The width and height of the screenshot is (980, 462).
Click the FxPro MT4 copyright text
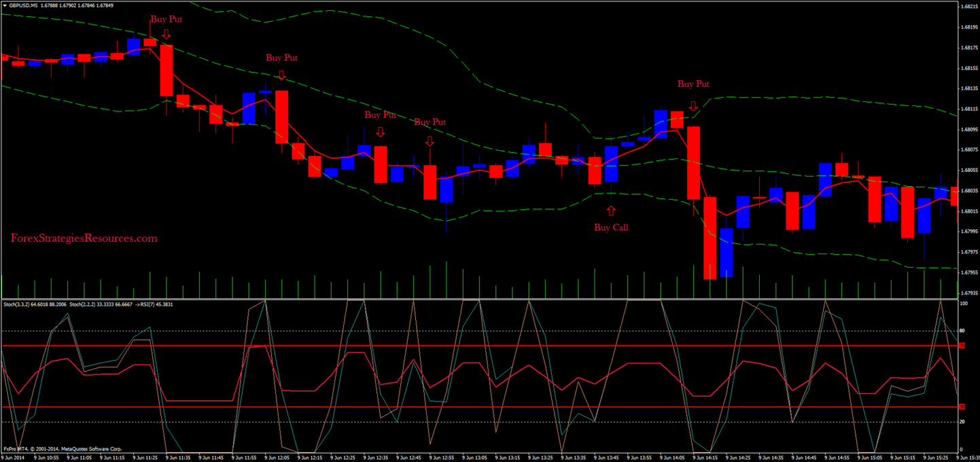pyautogui.click(x=63, y=449)
